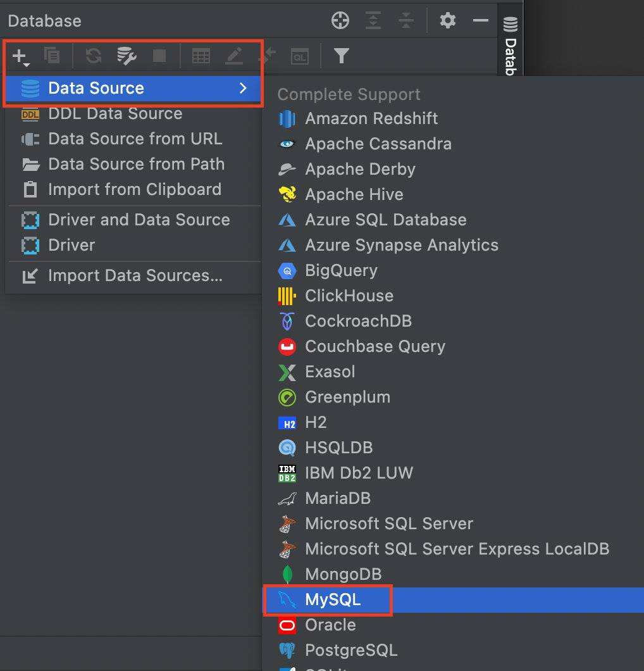
Task: Open the query console QL icon
Action: point(300,56)
